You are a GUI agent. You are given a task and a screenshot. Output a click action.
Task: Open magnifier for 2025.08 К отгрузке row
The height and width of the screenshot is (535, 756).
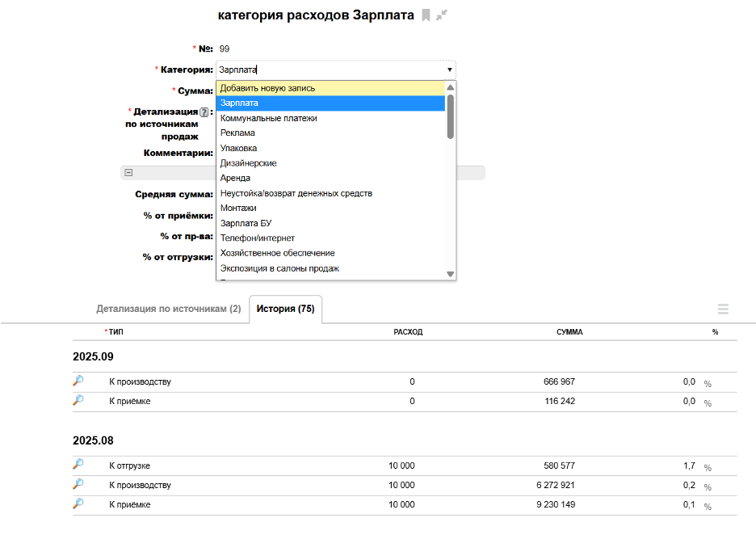click(x=78, y=465)
